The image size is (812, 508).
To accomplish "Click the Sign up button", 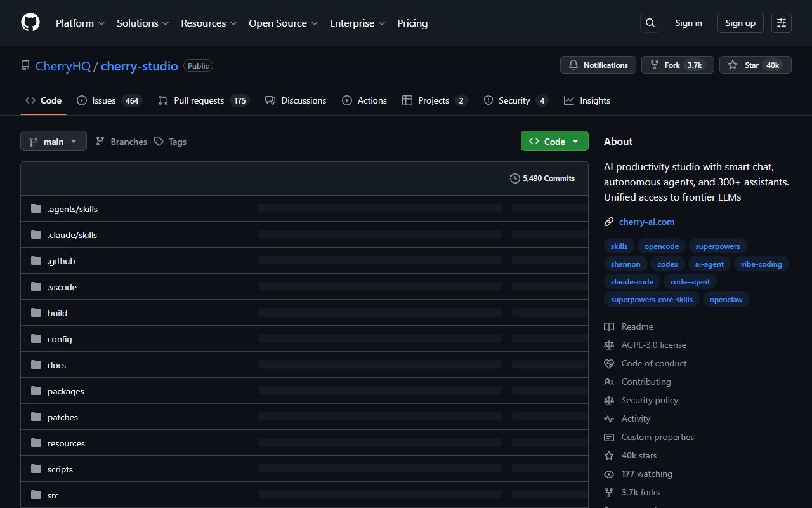I will (740, 22).
